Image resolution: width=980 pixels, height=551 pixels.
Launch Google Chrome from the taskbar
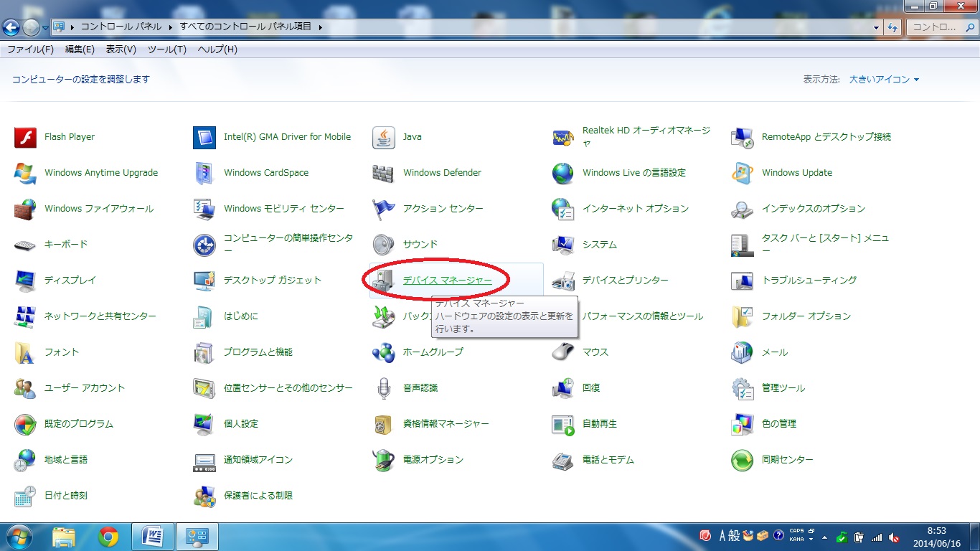pos(108,537)
